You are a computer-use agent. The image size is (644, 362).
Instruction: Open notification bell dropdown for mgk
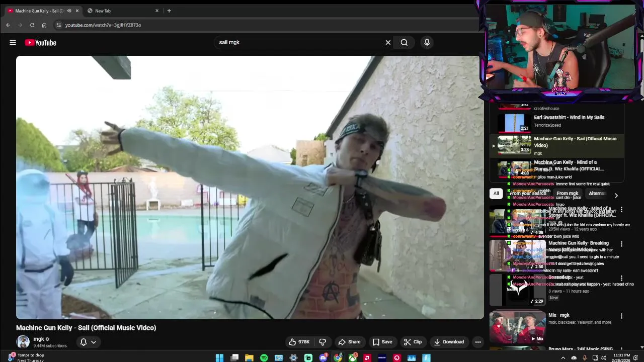click(x=88, y=342)
